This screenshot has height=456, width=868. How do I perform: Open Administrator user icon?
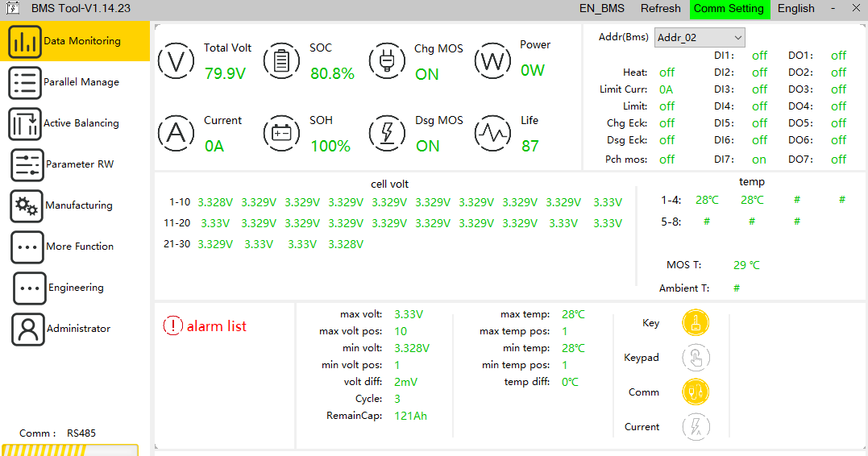coord(27,330)
